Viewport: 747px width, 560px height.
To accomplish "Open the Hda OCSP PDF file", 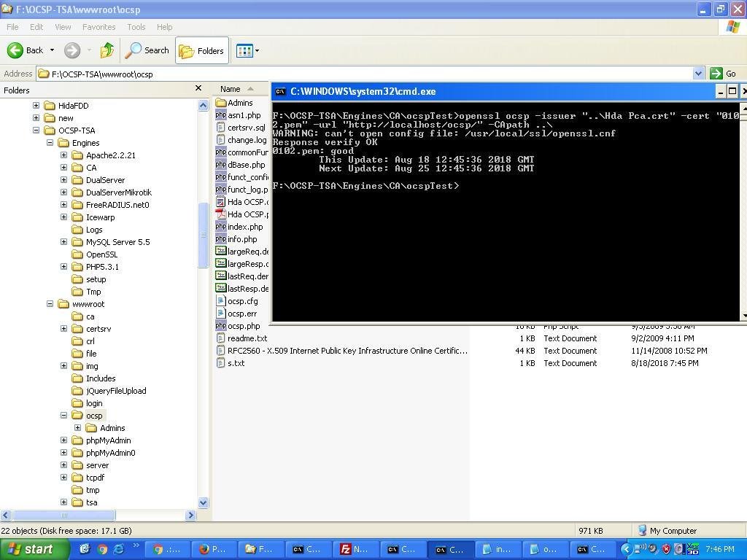I will pyautogui.click(x=241, y=214).
